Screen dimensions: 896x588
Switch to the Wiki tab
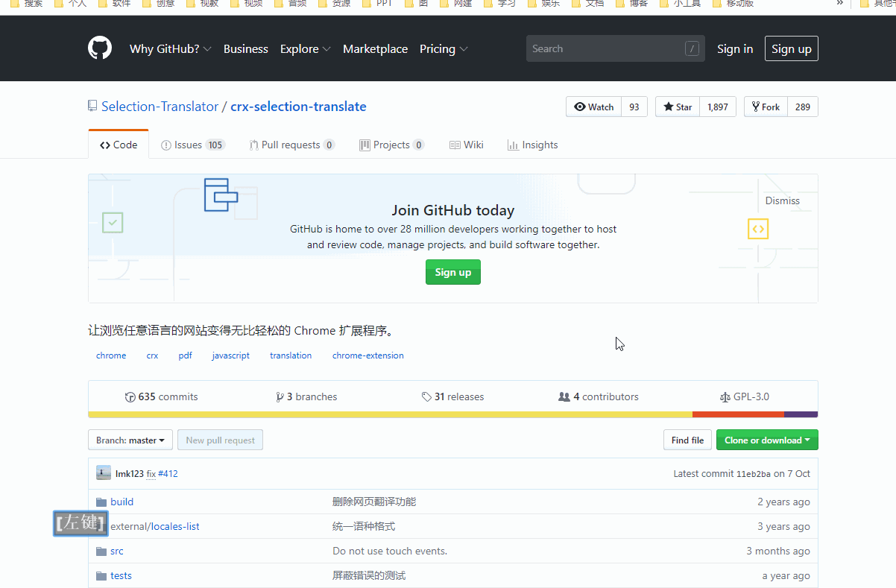pyautogui.click(x=467, y=145)
